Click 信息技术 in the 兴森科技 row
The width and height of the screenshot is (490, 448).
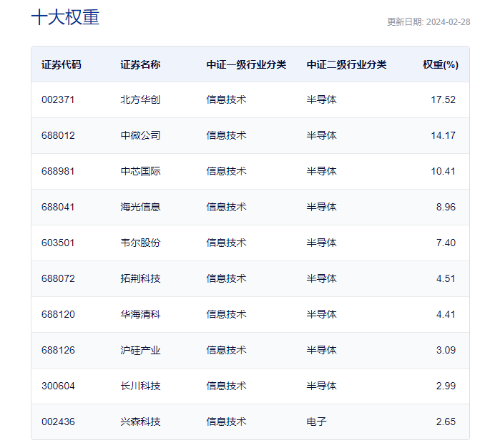[x=226, y=422]
